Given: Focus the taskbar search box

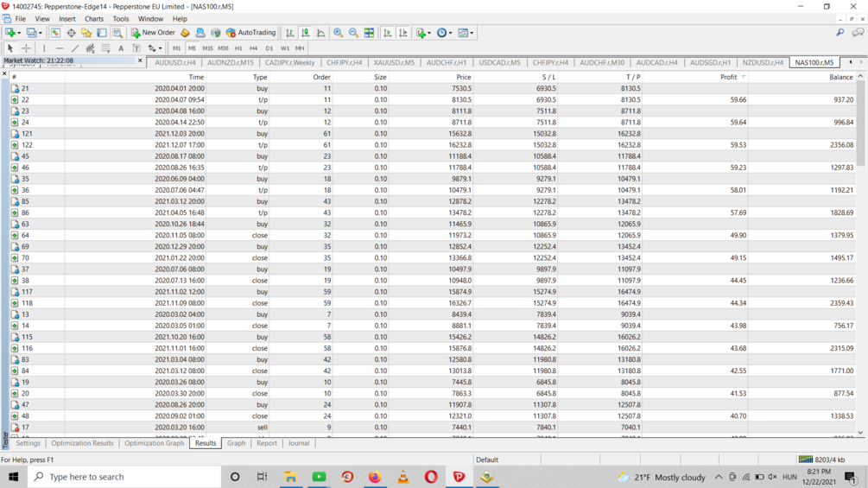Looking at the screenshot, I should coord(124,477).
